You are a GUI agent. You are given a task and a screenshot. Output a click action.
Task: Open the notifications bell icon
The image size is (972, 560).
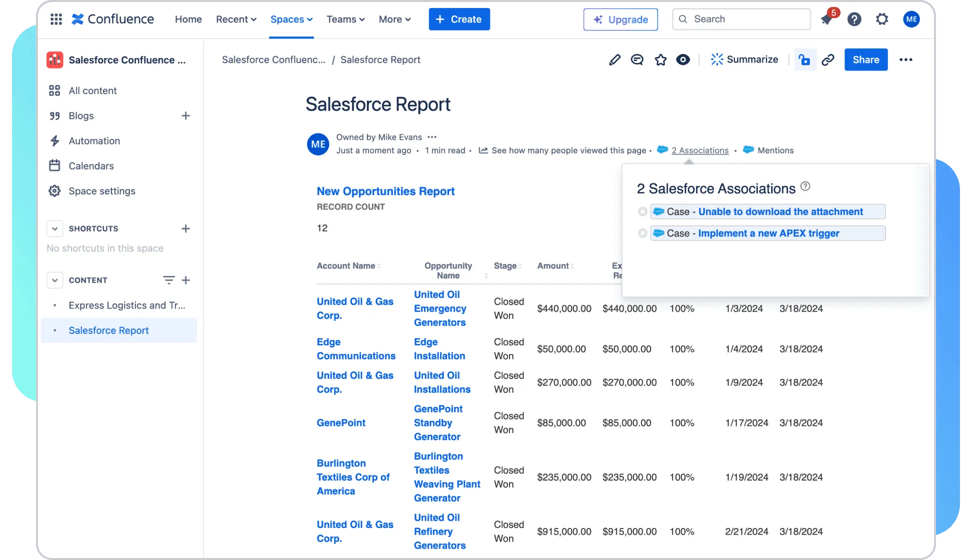tap(826, 19)
